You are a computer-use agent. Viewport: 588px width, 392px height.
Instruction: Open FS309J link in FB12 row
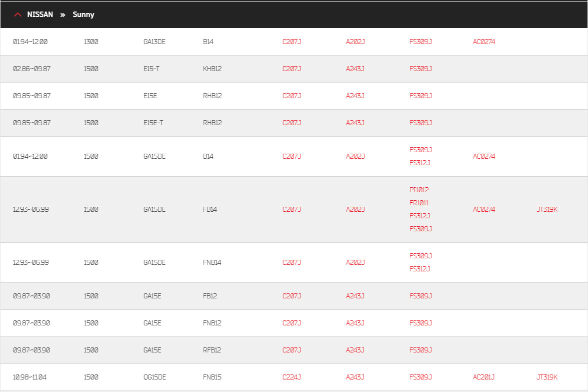coord(420,296)
